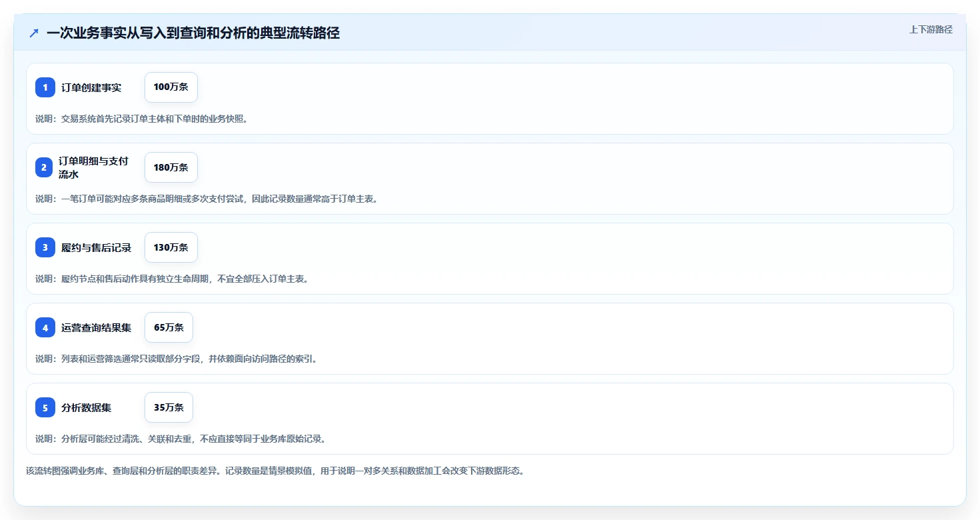The width and height of the screenshot is (980, 520).
Task: Click step number 1 badge
Action: [45, 87]
